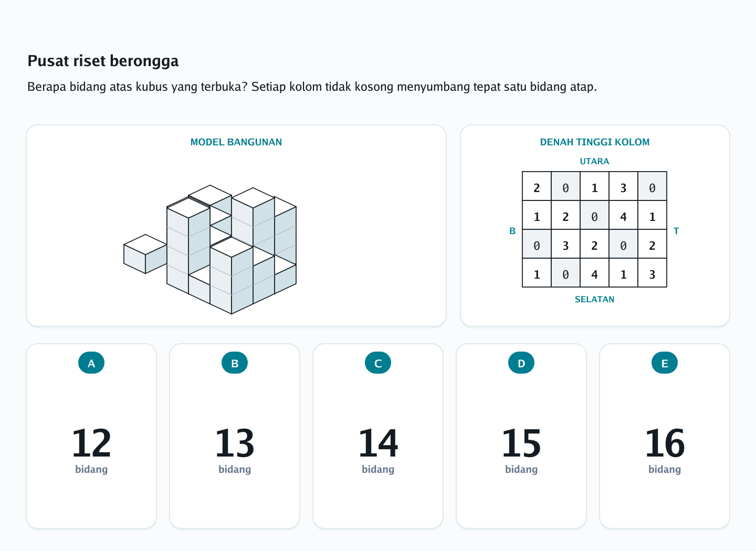Screen dimensions: 756x551
Task: Click the circular B badge
Action: point(235,363)
